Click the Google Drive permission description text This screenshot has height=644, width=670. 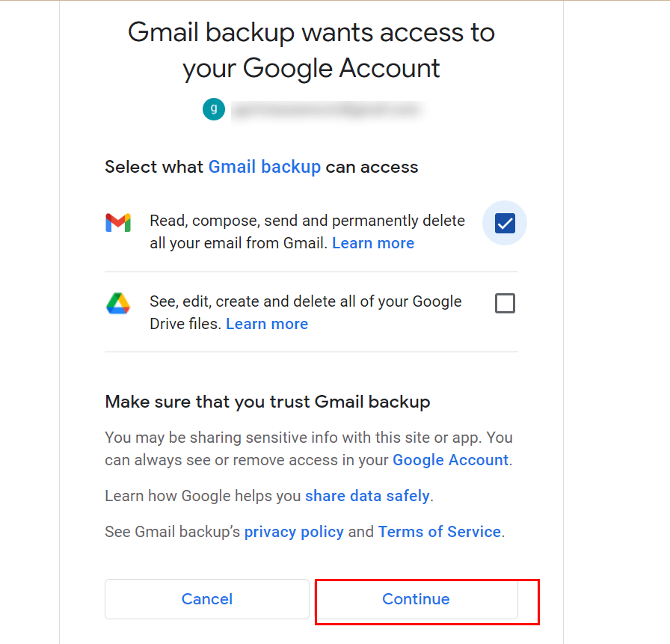pyautogui.click(x=306, y=313)
